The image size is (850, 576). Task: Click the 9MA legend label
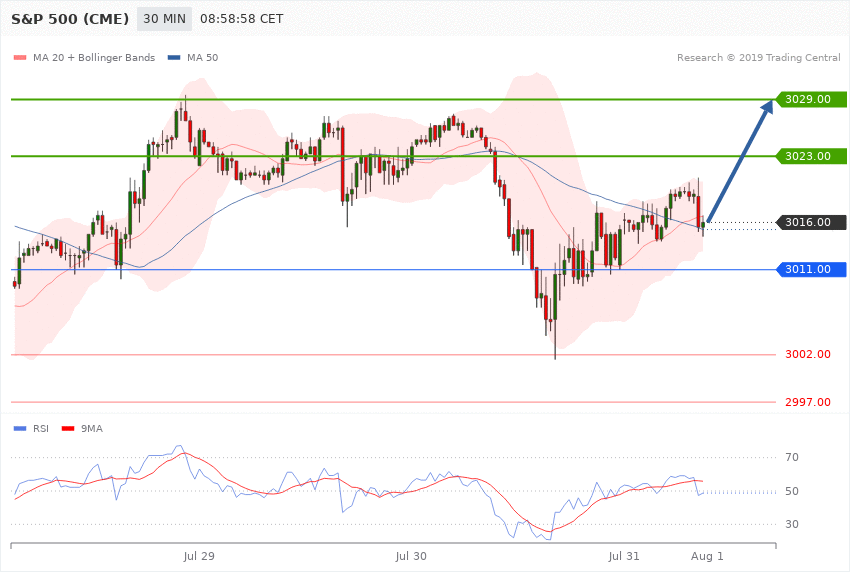coord(92,429)
